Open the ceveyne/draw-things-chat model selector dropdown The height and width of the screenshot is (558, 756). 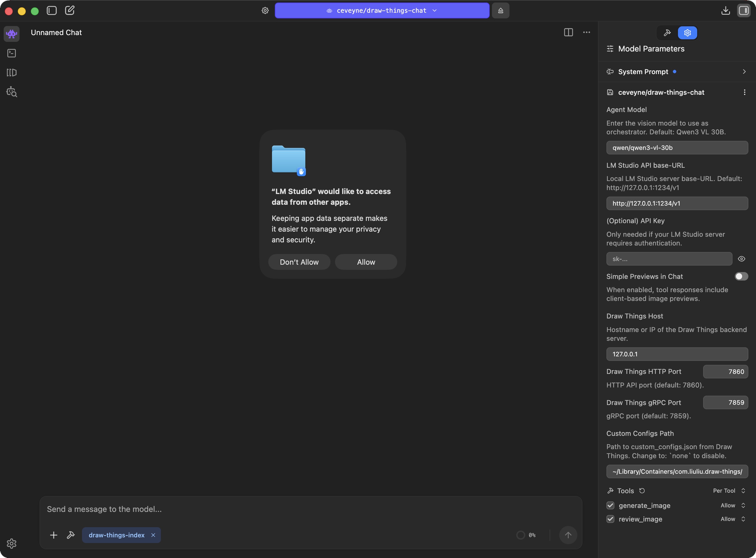click(x=382, y=10)
